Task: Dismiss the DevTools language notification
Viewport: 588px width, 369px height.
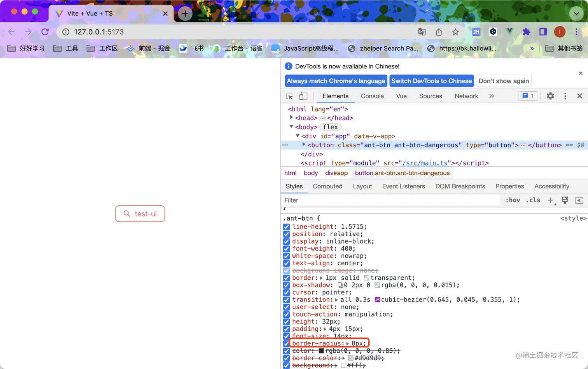Action: pyautogui.click(x=581, y=73)
